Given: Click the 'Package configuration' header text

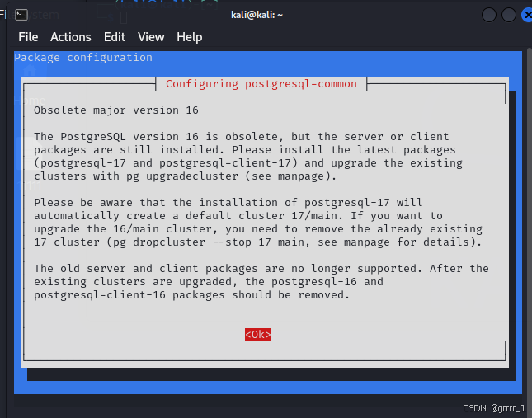Looking at the screenshot, I should click(x=83, y=58).
